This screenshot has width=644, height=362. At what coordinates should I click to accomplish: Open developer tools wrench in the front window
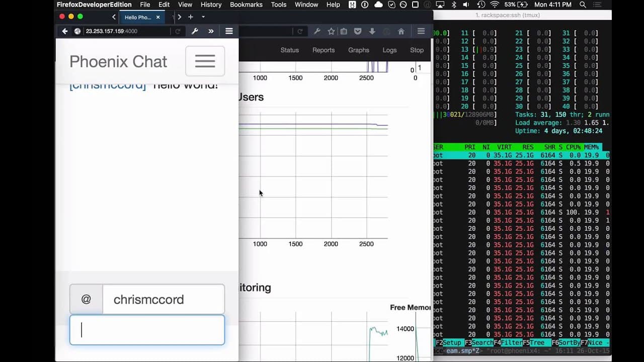195,31
